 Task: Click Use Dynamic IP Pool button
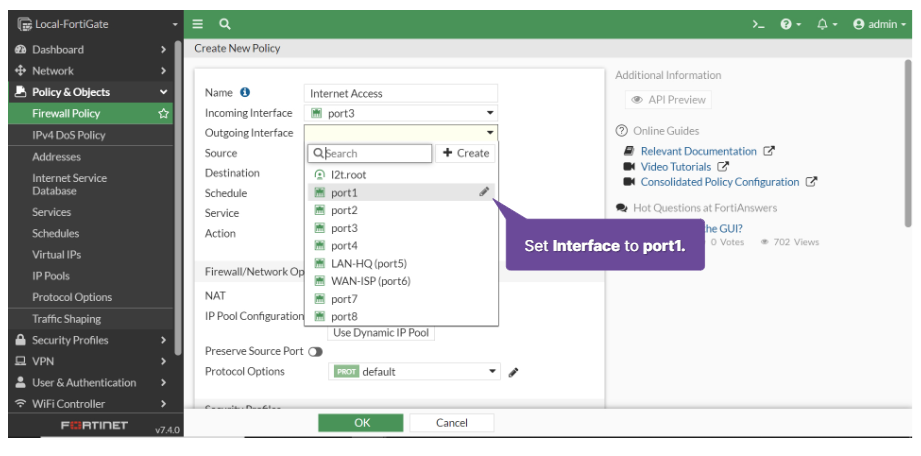point(381,333)
